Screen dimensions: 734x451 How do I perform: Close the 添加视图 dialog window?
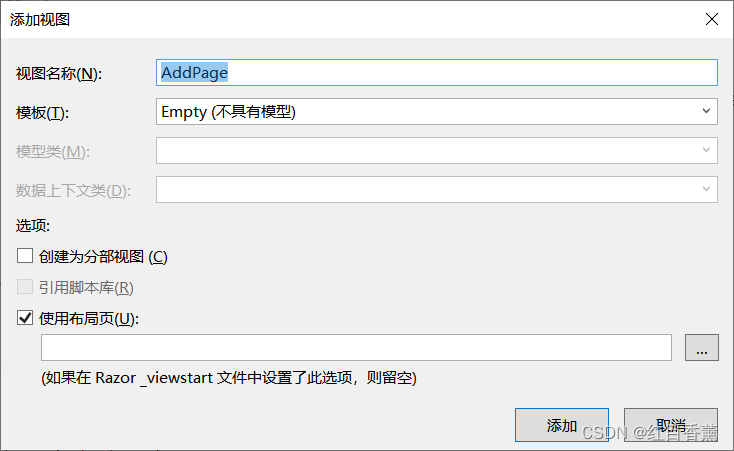click(x=711, y=19)
